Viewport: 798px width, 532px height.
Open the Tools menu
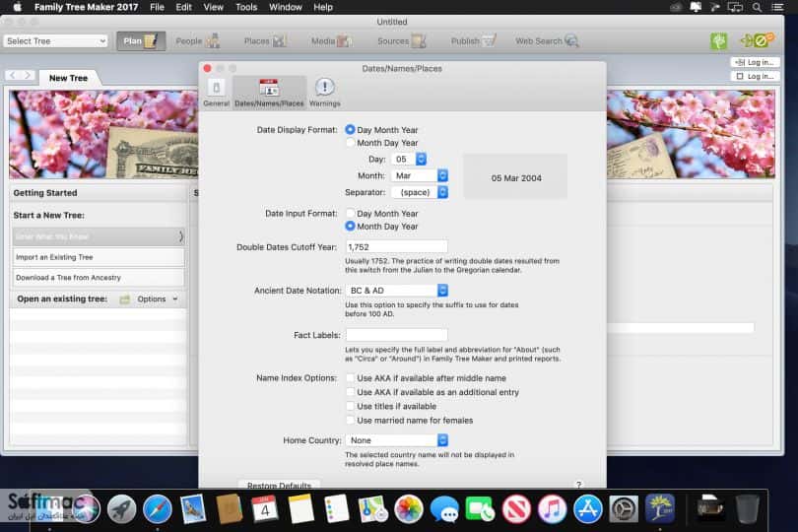coord(246,7)
